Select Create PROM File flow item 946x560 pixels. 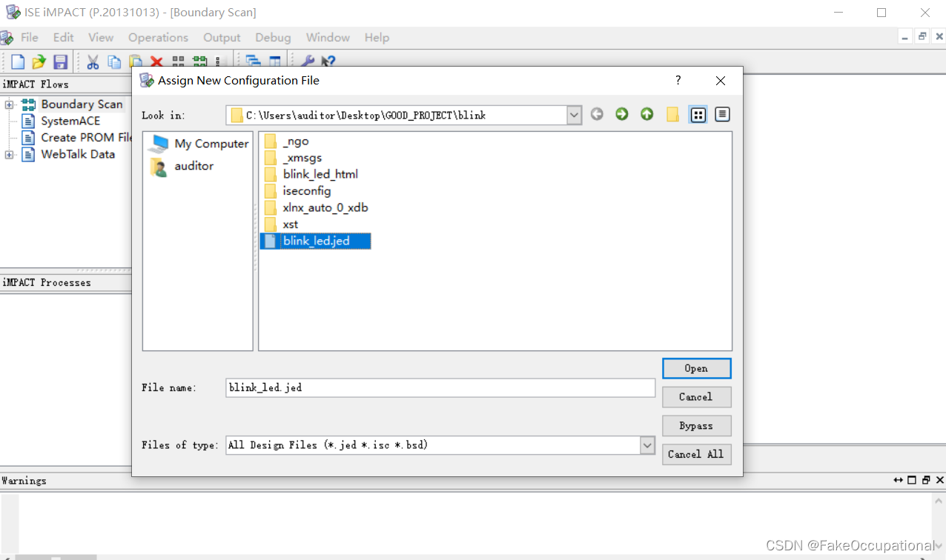tap(76, 137)
